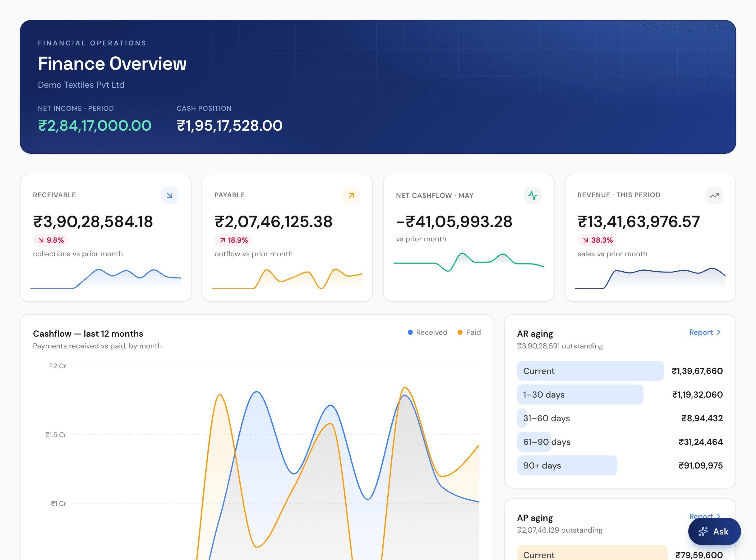Click the Finance Overview heading

(x=112, y=63)
